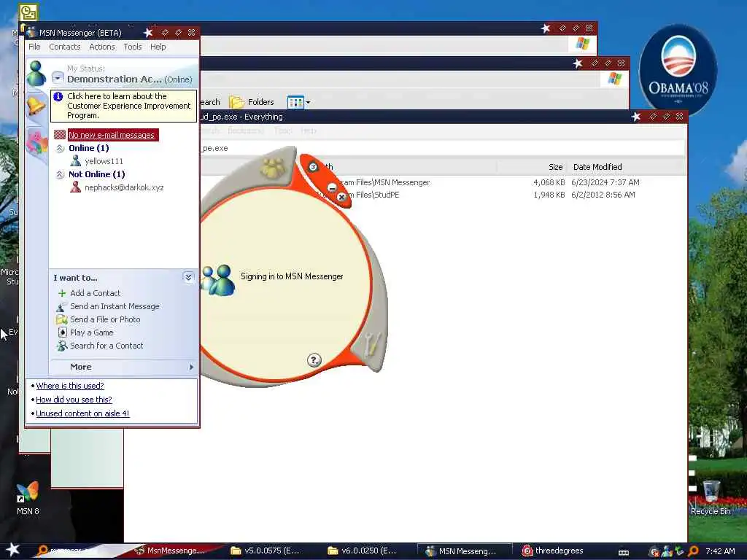Select contact yellows111
This screenshot has width=747, height=560.
coord(104,161)
